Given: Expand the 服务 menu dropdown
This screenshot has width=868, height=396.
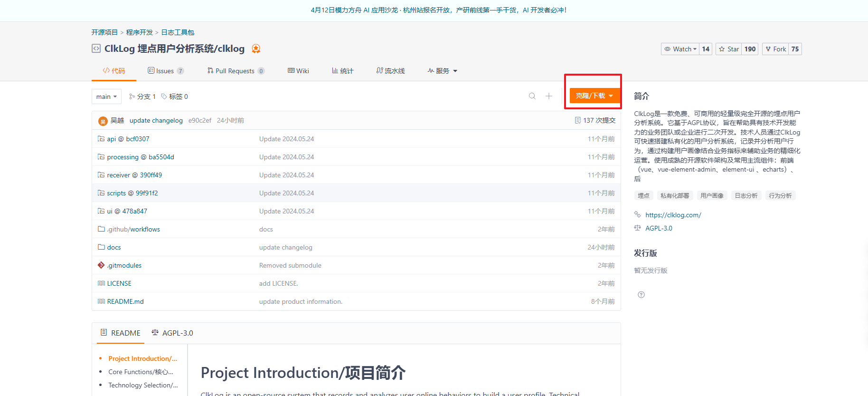Looking at the screenshot, I should (442, 71).
